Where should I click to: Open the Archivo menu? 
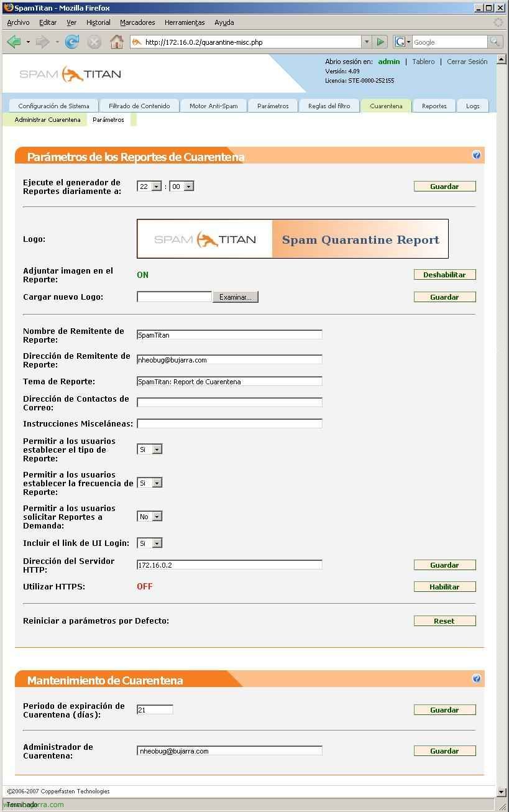point(18,22)
